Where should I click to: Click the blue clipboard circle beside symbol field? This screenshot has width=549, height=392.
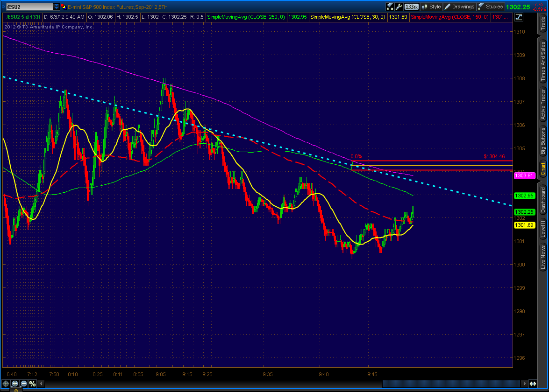point(3,7)
